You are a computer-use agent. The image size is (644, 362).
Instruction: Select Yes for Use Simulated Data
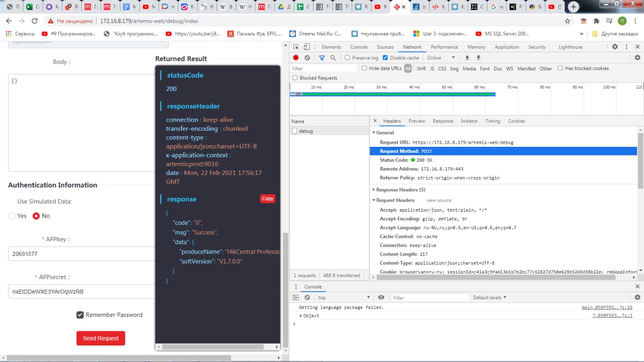point(12,216)
